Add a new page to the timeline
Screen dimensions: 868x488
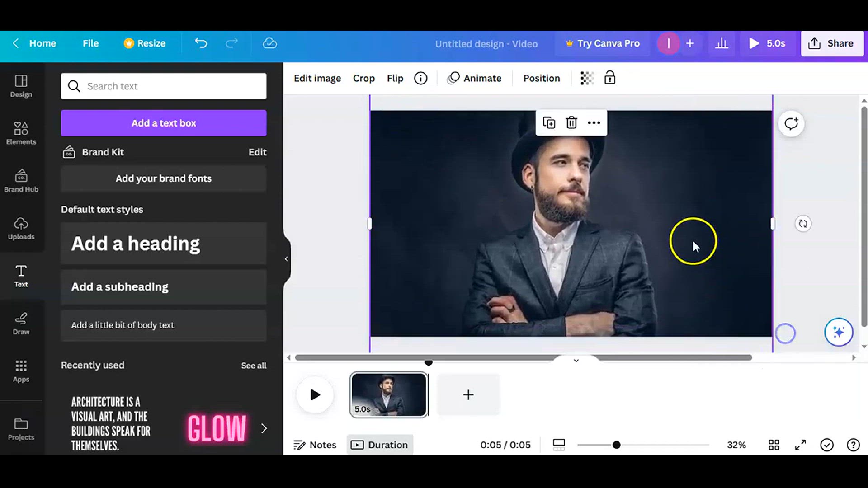pos(468,395)
